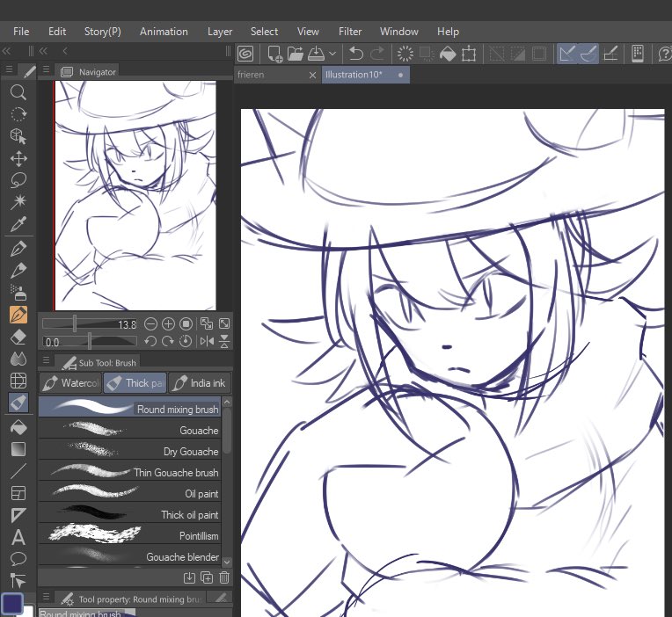Viewport: 672px width, 617px height.
Task: Flip canvas horizontally in Navigator
Action: 207,341
